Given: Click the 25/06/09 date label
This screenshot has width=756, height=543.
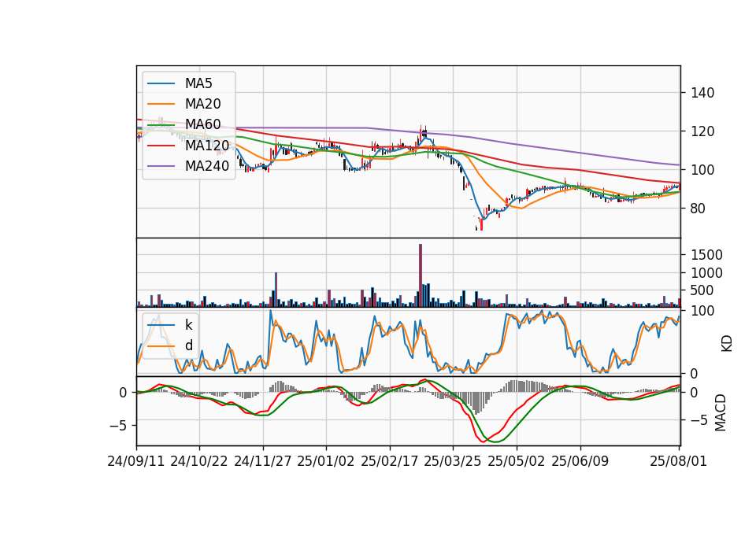Looking at the screenshot, I should tap(580, 461).
